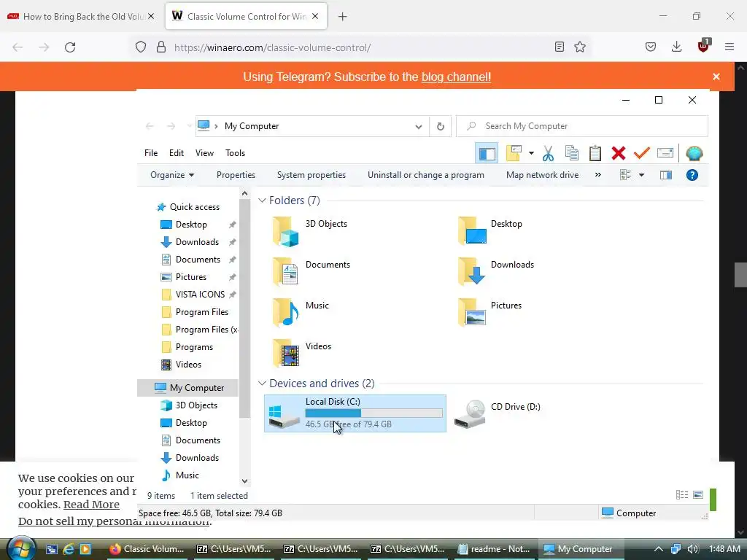Click the orange checkmark Properties icon

642,153
